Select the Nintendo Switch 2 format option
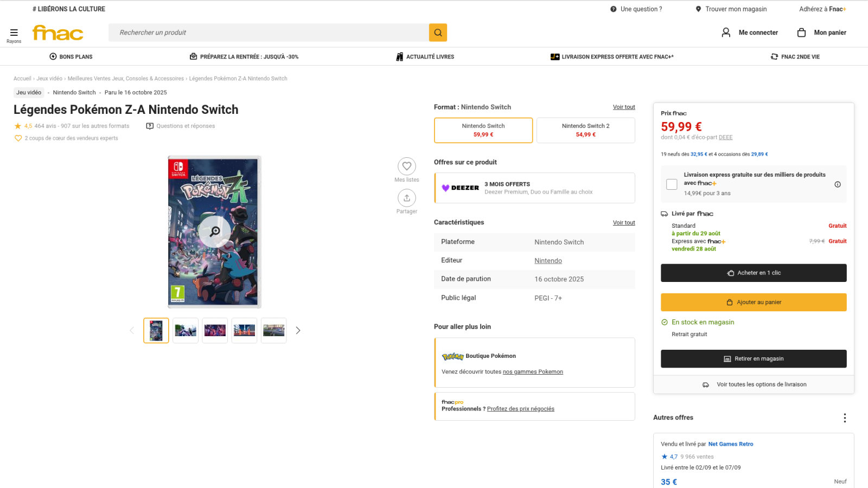The width and height of the screenshot is (868, 488). coord(586,130)
